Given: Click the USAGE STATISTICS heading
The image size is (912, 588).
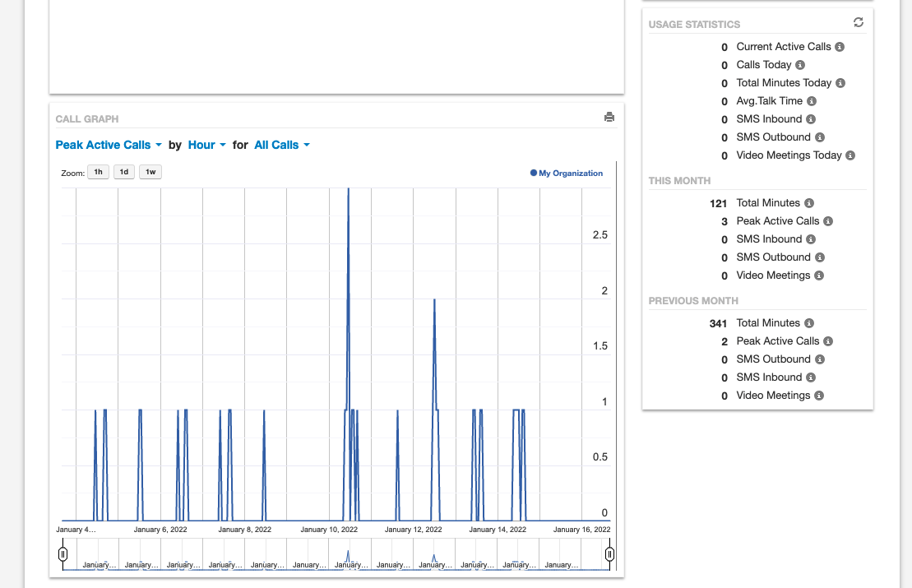Looking at the screenshot, I should pyautogui.click(x=694, y=25).
